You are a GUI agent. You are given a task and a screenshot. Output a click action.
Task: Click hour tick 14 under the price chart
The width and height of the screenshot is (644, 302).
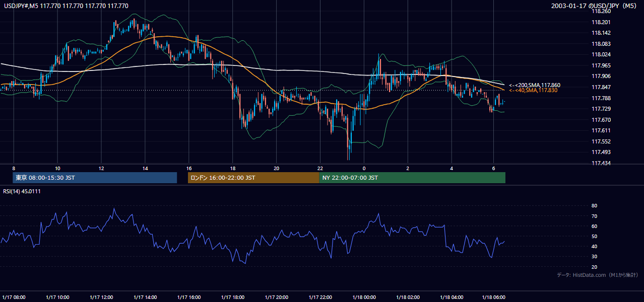point(145,168)
